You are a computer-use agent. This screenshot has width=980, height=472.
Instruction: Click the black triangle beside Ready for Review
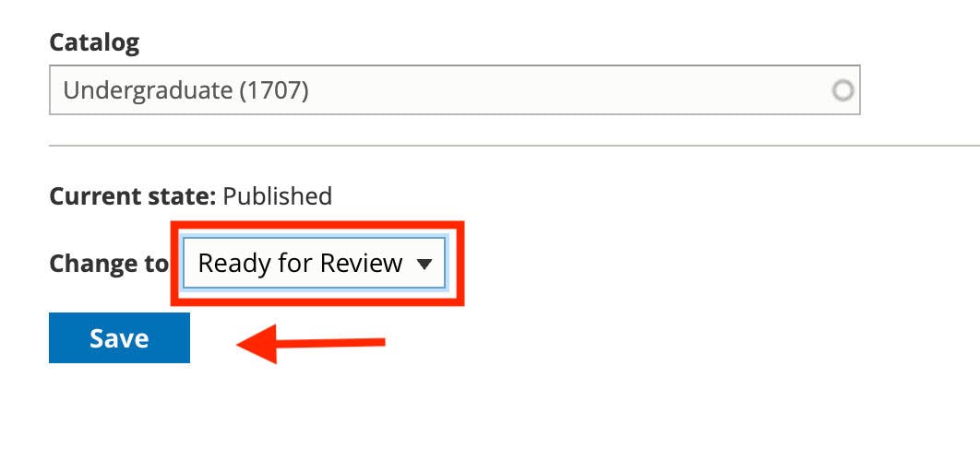[424, 264]
